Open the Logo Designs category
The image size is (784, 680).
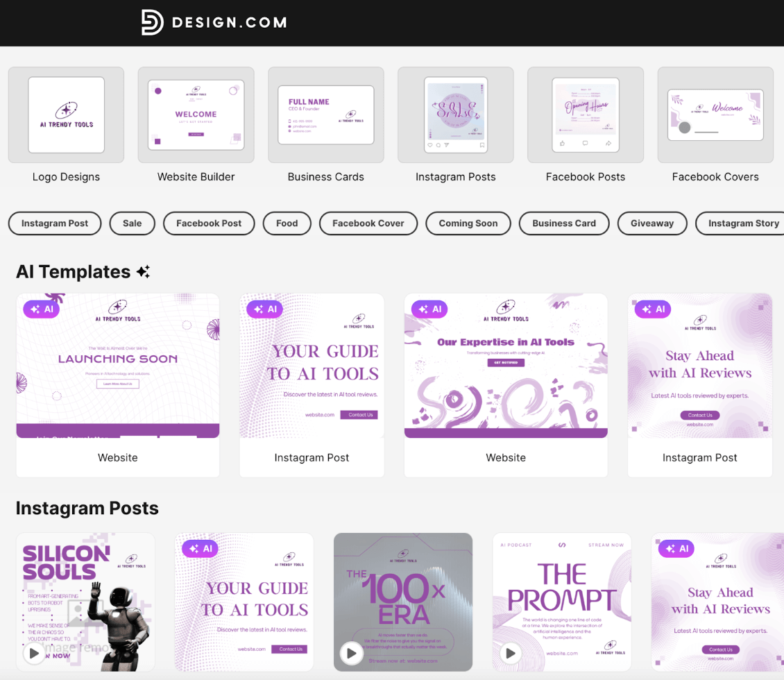click(x=66, y=125)
